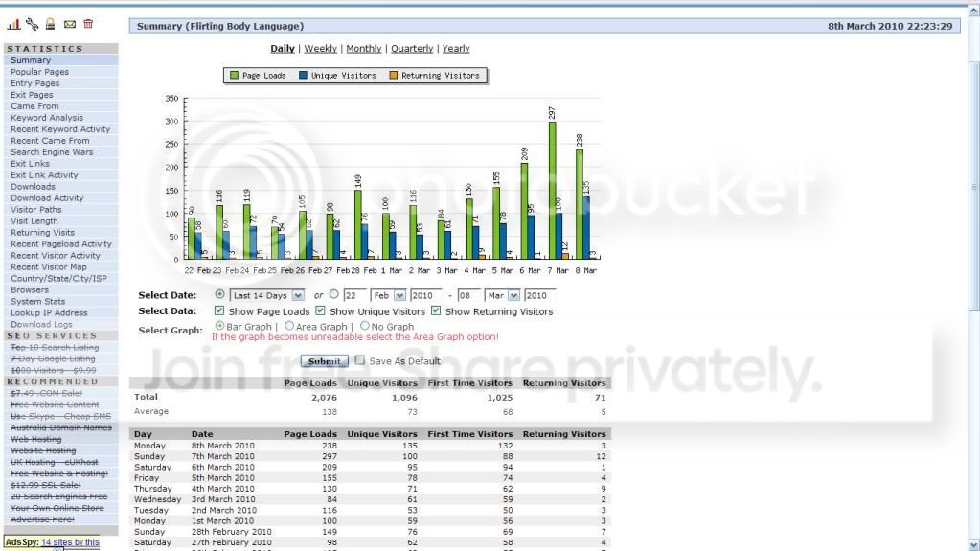Screen dimensions: 980x551
Task: Click the 7th March 2010 table row date
Action: pyautogui.click(x=223, y=456)
